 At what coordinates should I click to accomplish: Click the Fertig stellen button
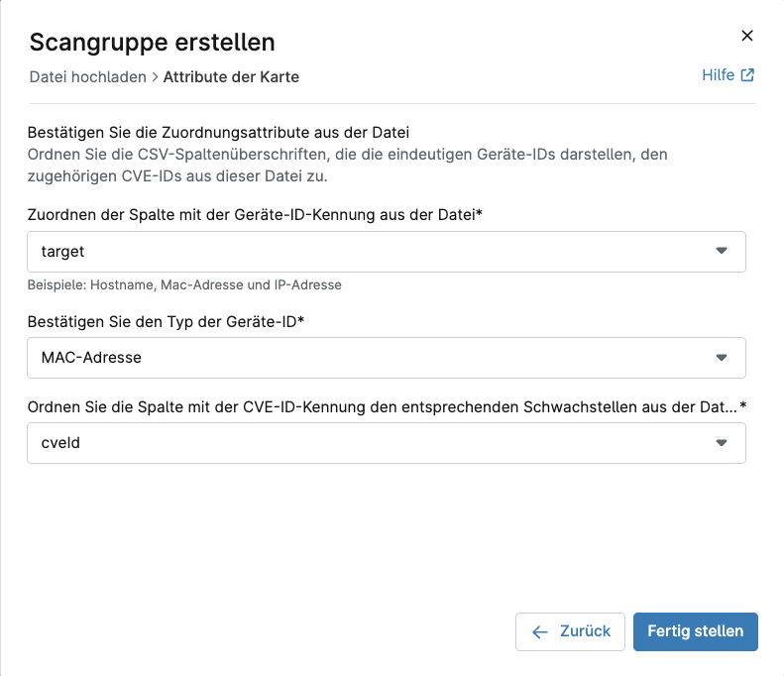click(x=696, y=631)
